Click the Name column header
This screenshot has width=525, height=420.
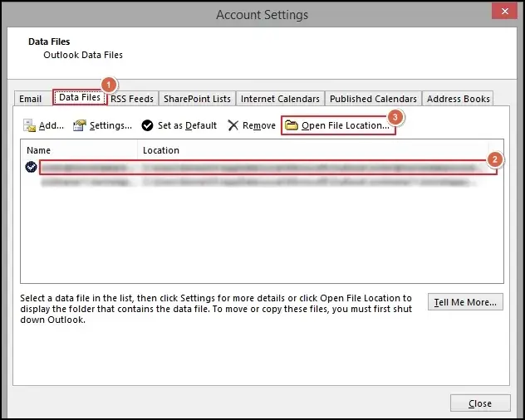pos(79,150)
